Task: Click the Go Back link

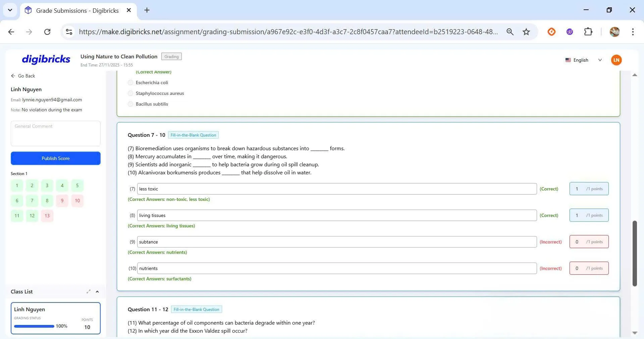Action: pyautogui.click(x=23, y=76)
